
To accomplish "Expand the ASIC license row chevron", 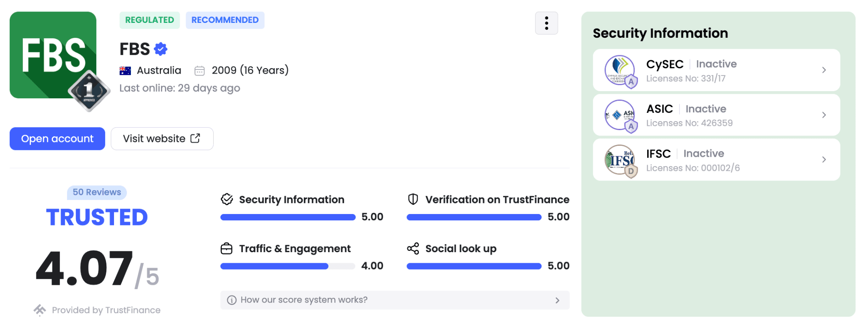I will tap(823, 115).
